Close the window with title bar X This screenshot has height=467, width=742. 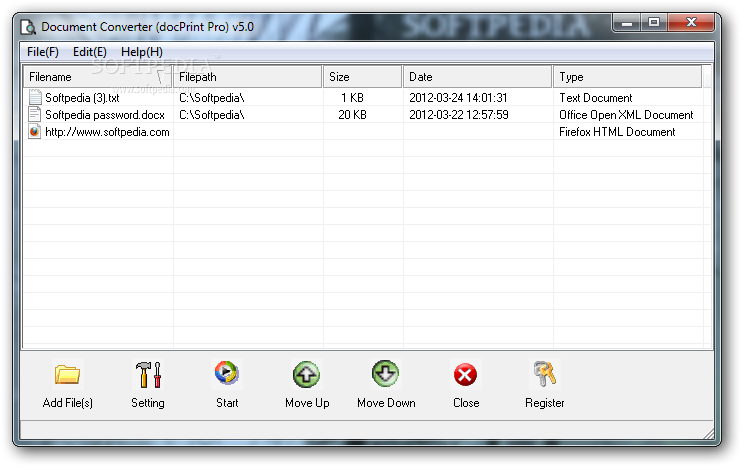coord(691,22)
